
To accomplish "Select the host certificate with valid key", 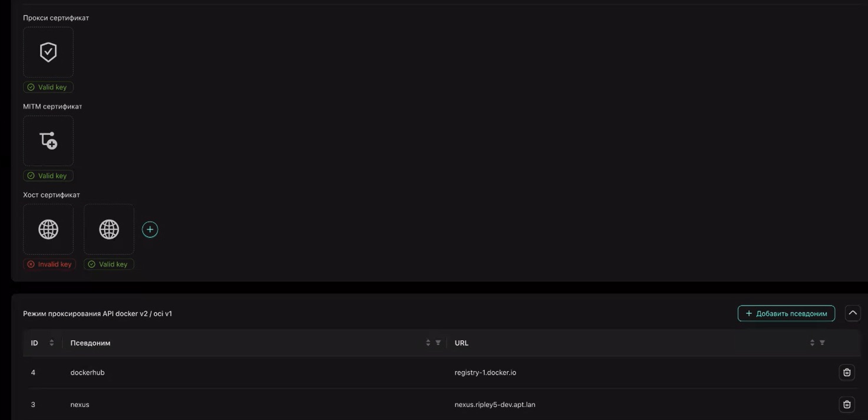I will [x=109, y=229].
